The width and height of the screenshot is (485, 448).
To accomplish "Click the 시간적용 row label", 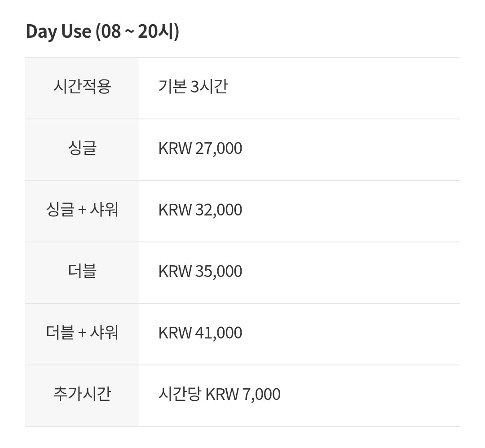I will click(x=82, y=86).
